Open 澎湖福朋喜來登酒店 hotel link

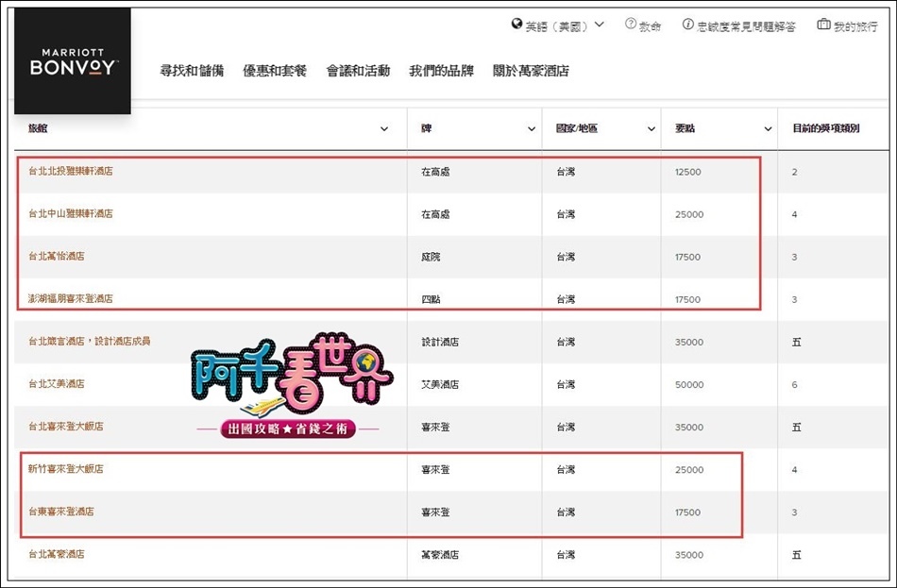coord(71,298)
